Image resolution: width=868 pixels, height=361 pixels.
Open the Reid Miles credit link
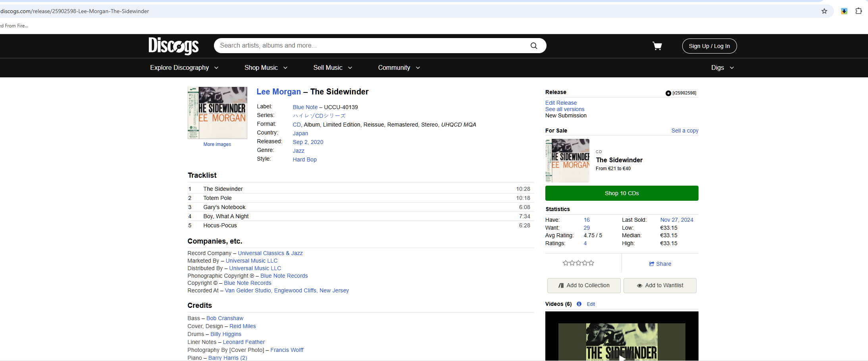tap(243, 326)
